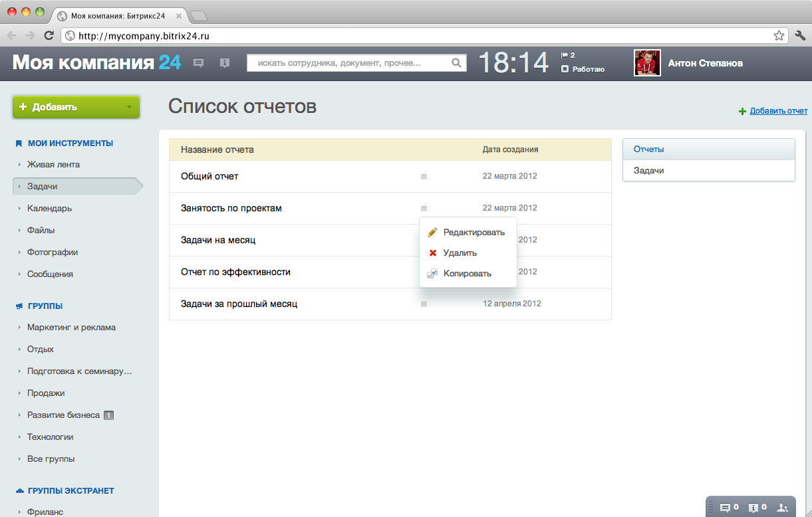This screenshot has height=517, width=812.
Task: Choose Копировать from the context menu
Action: (x=468, y=273)
